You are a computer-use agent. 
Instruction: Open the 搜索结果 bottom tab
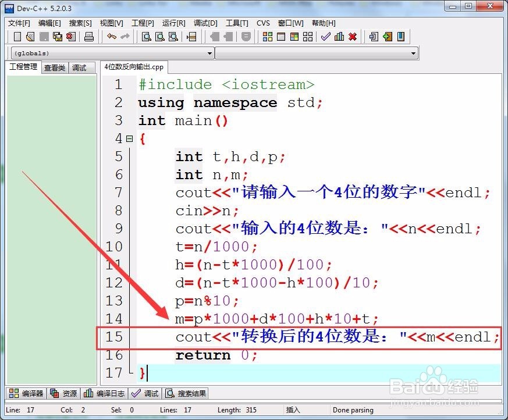tap(186, 393)
